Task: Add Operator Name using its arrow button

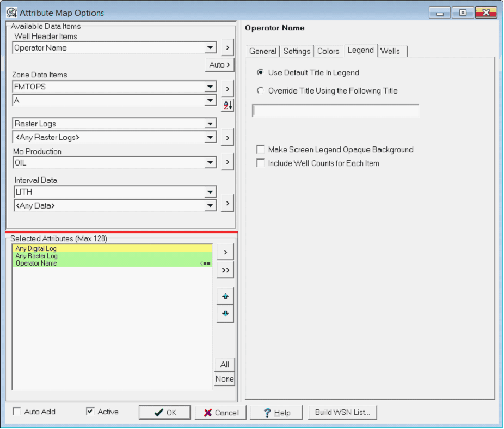Action: click(227, 48)
